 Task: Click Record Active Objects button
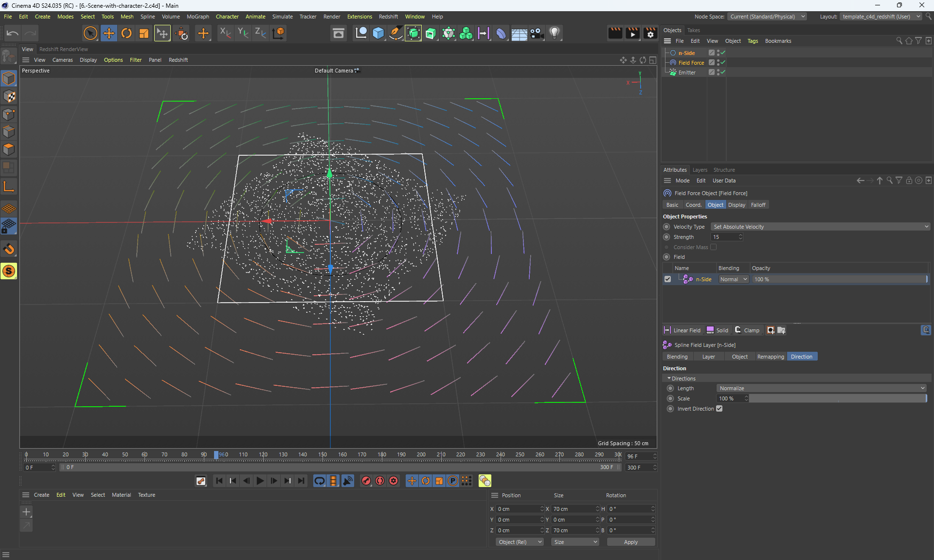pyautogui.click(x=366, y=481)
